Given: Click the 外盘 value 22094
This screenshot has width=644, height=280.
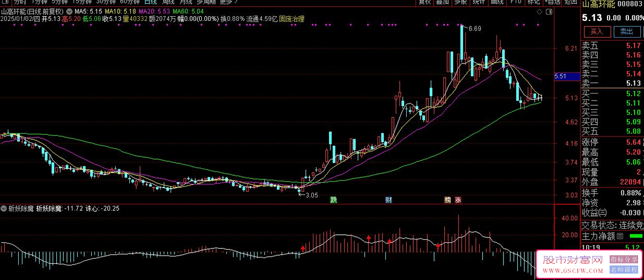Looking at the screenshot, I should (x=630, y=182).
